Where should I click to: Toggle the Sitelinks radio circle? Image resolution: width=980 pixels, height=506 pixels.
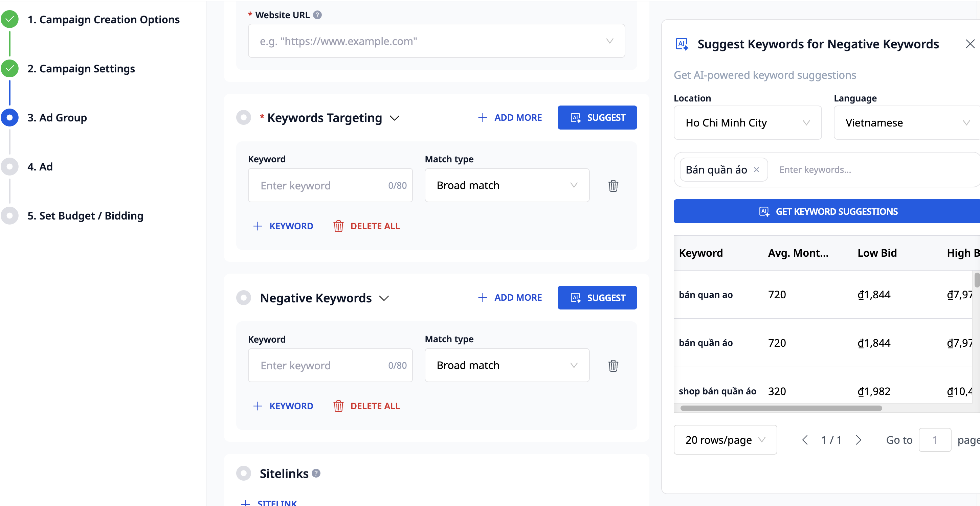tap(244, 473)
